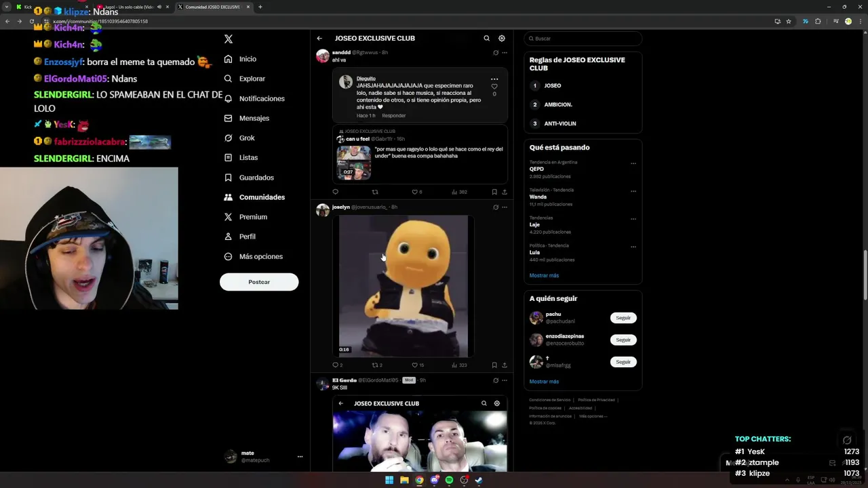Open Windows Start menu
868x488 pixels.
pos(389,481)
